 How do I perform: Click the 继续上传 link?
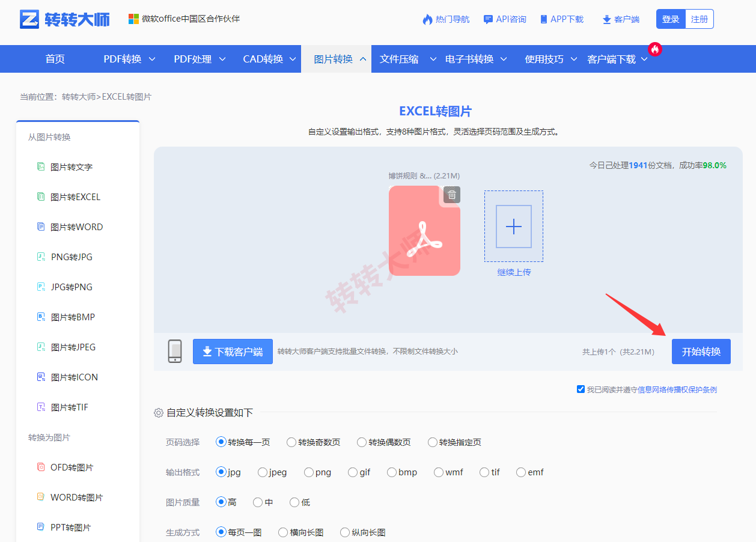coord(514,272)
